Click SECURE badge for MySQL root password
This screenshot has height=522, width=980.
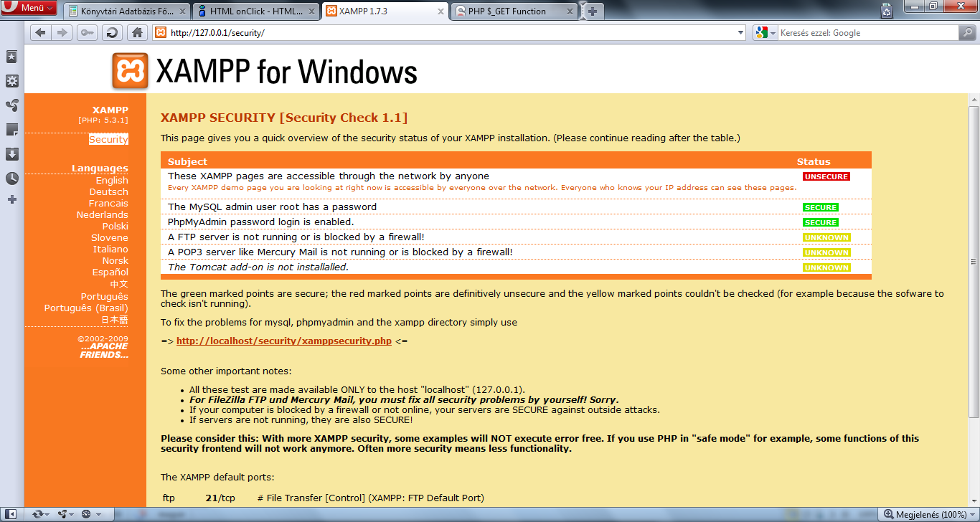(x=821, y=207)
